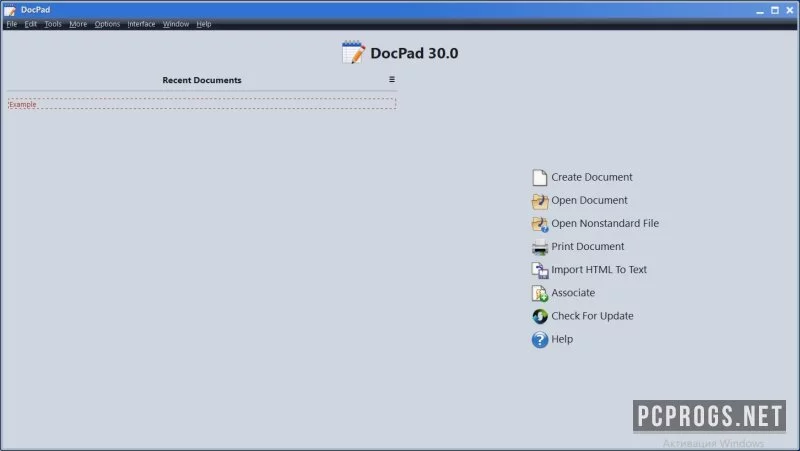Select the Example recent document entry
Viewport: 800px width, 451px height.
[202, 104]
